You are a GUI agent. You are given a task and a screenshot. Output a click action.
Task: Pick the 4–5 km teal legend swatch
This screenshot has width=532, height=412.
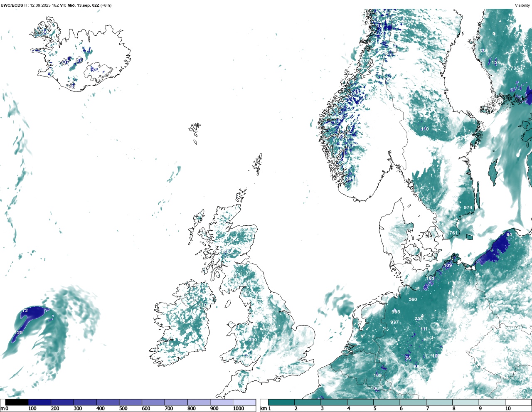[360, 402]
